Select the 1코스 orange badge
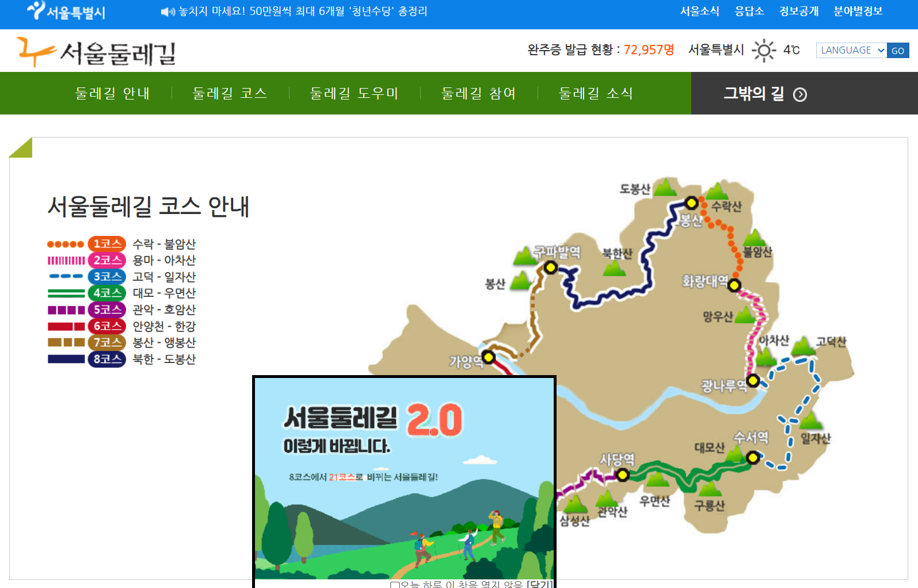Image resolution: width=918 pixels, height=588 pixels. coord(107,244)
